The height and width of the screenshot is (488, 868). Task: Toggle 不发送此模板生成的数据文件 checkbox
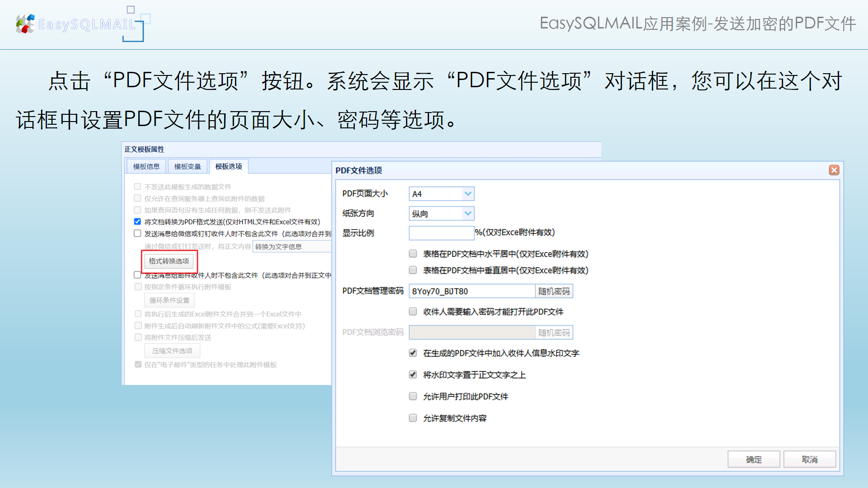coord(137,186)
